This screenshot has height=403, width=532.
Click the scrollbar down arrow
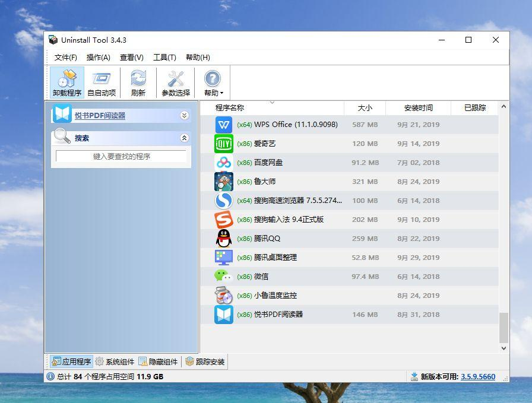[503, 348]
